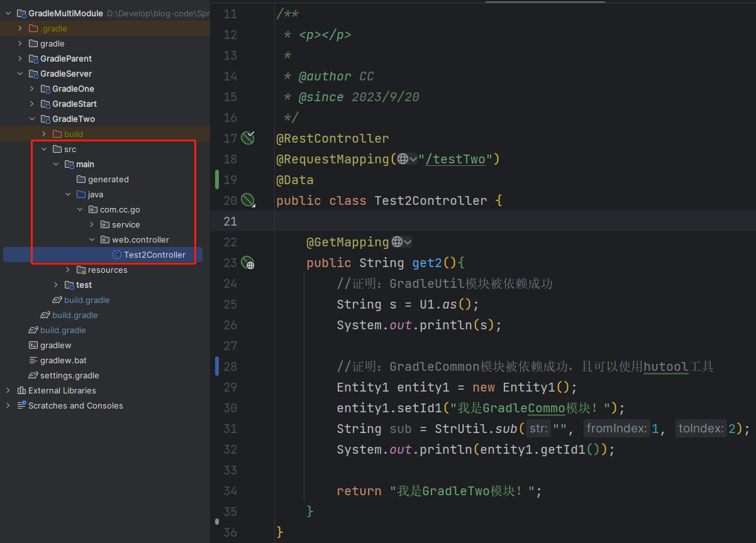Open the "/testTwo" URL link
Image resolution: width=756 pixels, height=543 pixels.
coord(455,159)
